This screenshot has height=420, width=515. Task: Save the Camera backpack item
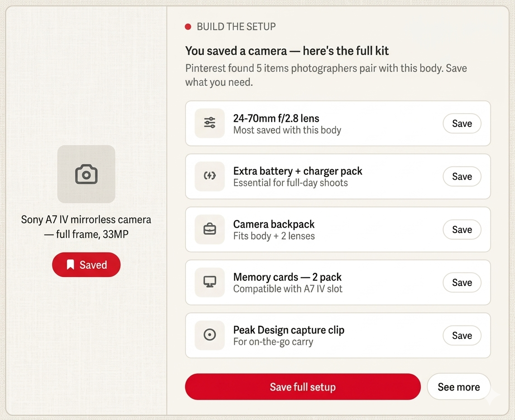click(x=462, y=229)
